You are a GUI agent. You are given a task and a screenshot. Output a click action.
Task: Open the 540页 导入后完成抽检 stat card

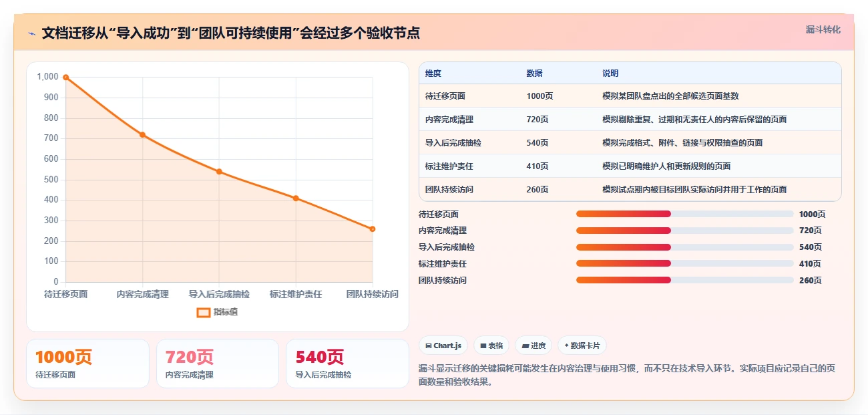tap(347, 364)
